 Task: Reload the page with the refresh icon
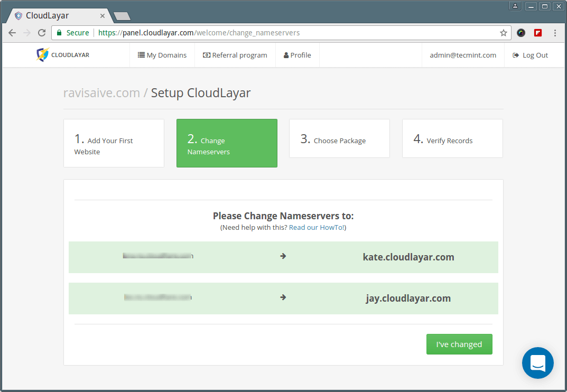pos(42,33)
